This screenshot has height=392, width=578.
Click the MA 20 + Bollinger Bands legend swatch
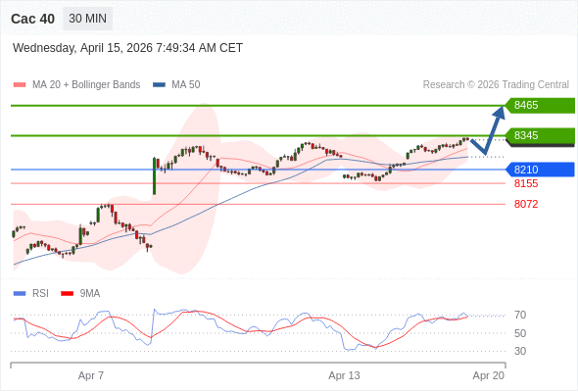(20, 85)
